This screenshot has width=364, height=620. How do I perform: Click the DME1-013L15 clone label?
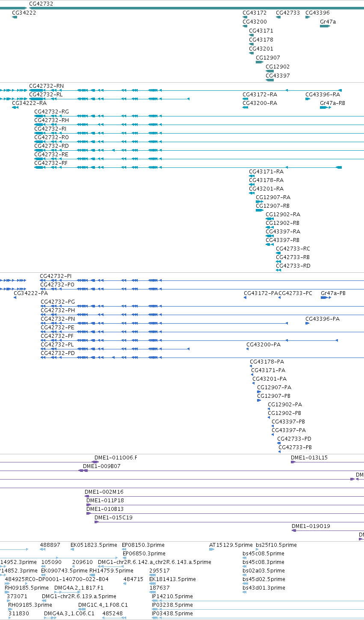click(309, 458)
